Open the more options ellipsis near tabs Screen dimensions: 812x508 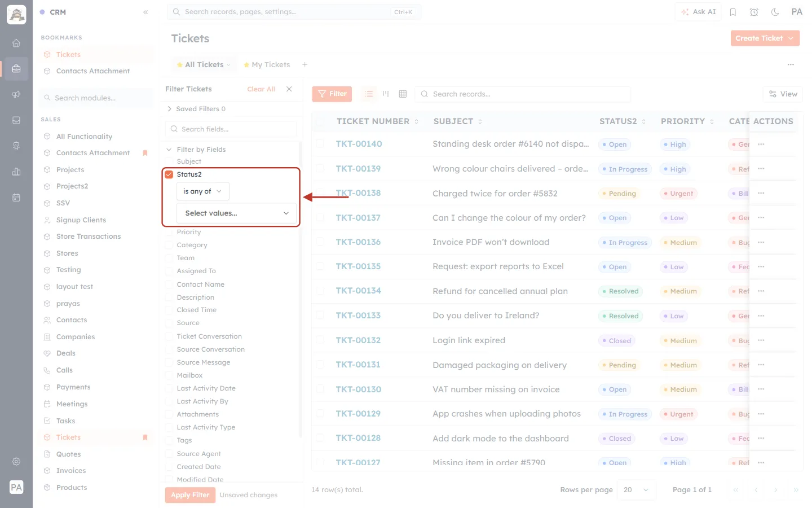tap(791, 65)
